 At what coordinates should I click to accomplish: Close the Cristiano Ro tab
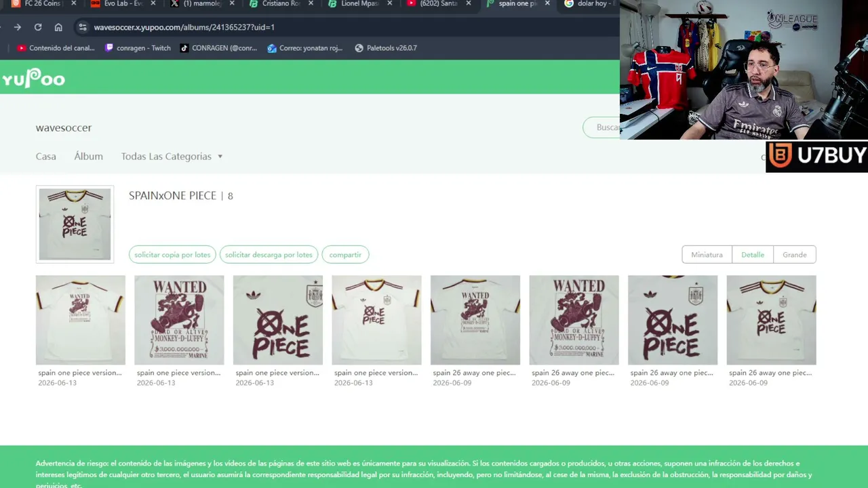point(311,3)
